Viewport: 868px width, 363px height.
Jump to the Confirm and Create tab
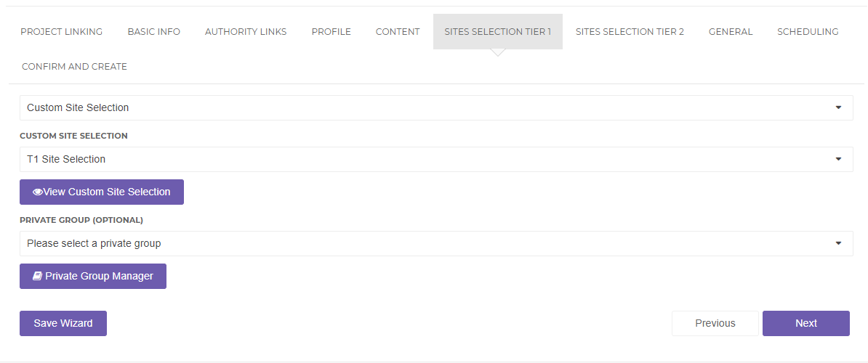point(74,67)
